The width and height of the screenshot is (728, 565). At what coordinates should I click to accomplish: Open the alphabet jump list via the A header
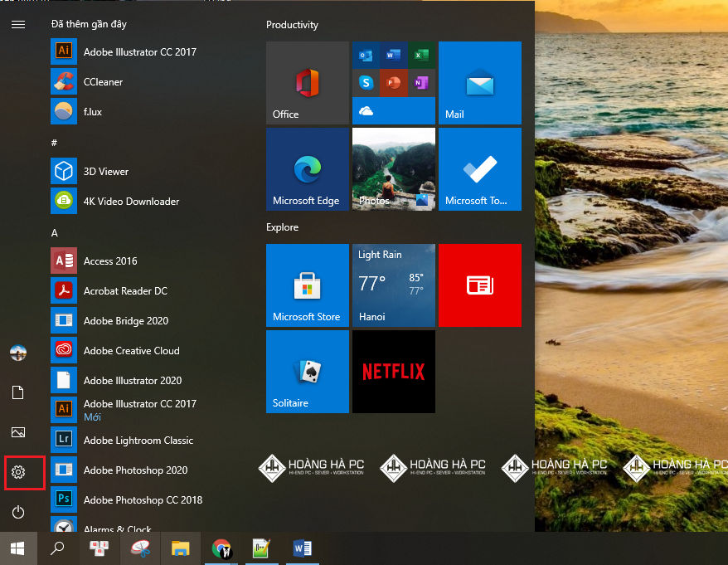54,232
